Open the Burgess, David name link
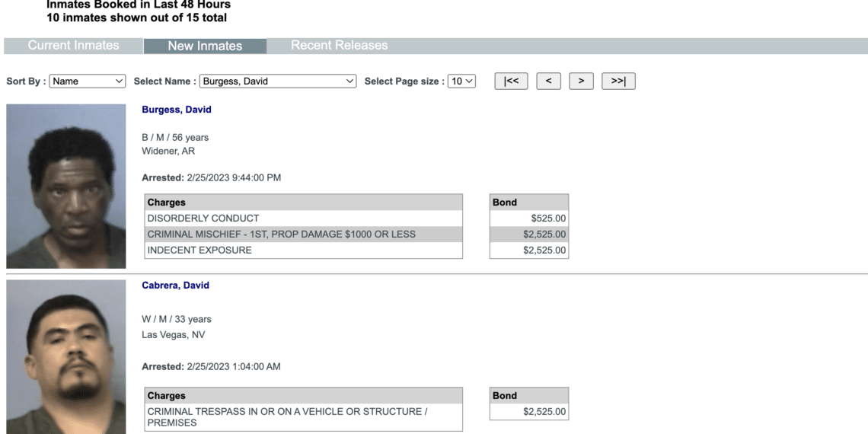The width and height of the screenshot is (868, 434). pos(177,110)
